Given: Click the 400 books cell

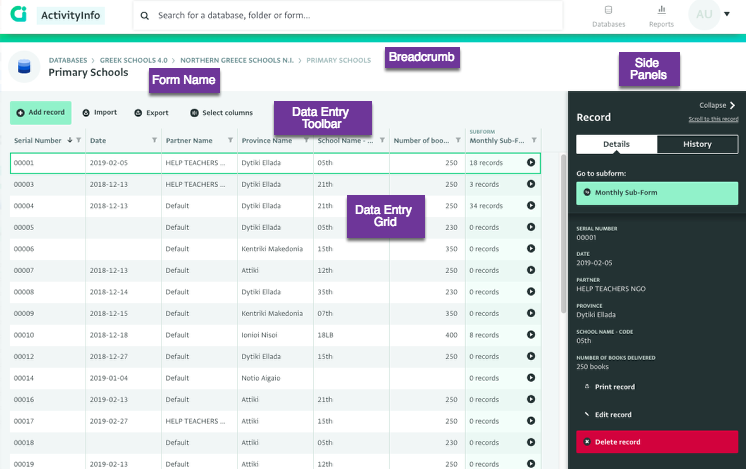Looking at the screenshot, I should coord(427,335).
